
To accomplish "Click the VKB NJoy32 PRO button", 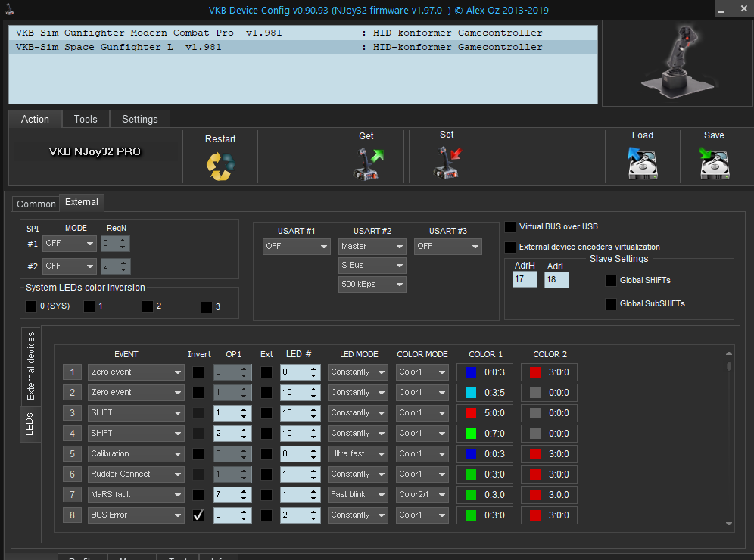I will [x=95, y=151].
